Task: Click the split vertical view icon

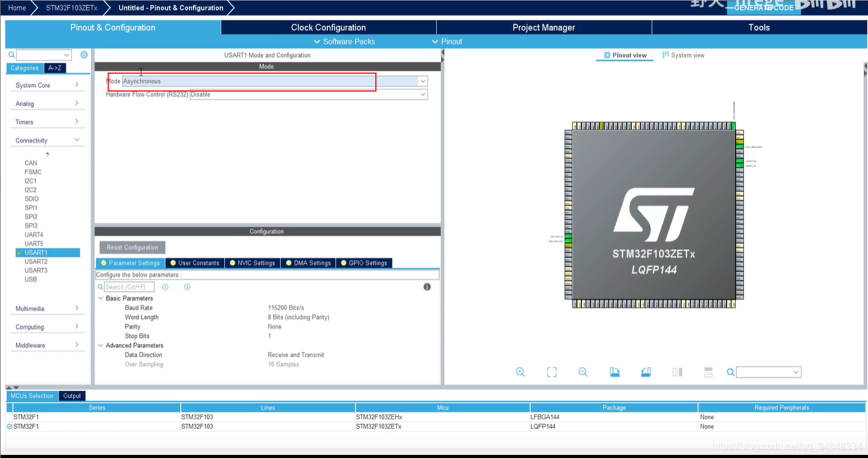Action: coord(677,372)
